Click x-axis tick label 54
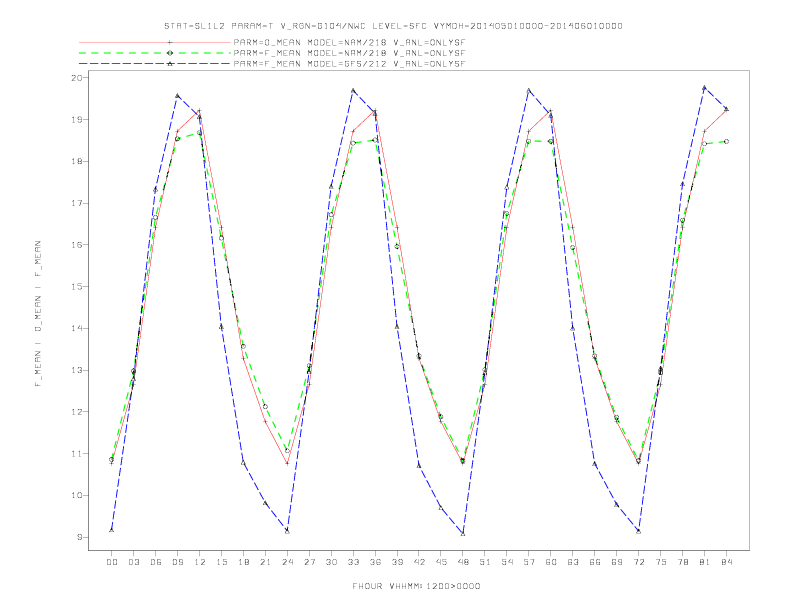792x612 pixels. coord(507,562)
